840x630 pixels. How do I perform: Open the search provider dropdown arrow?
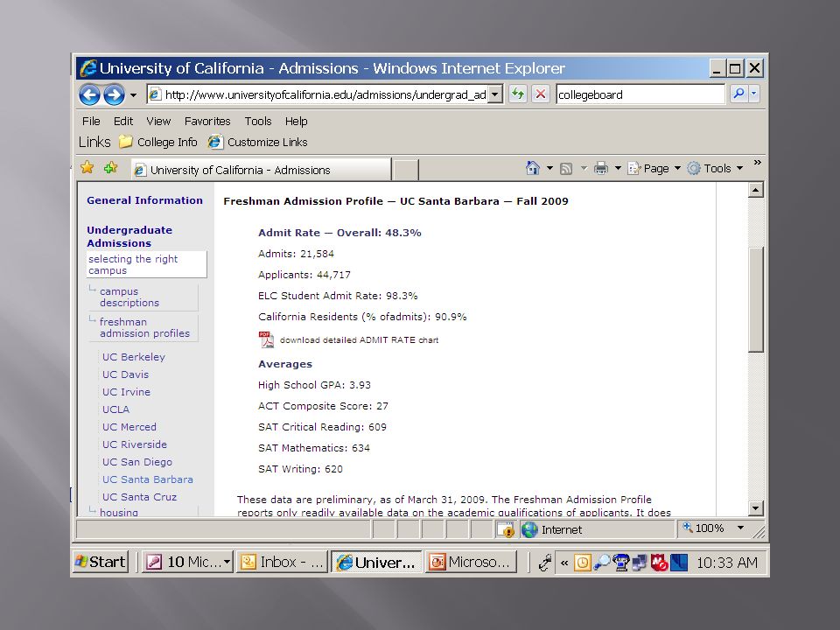coord(753,94)
